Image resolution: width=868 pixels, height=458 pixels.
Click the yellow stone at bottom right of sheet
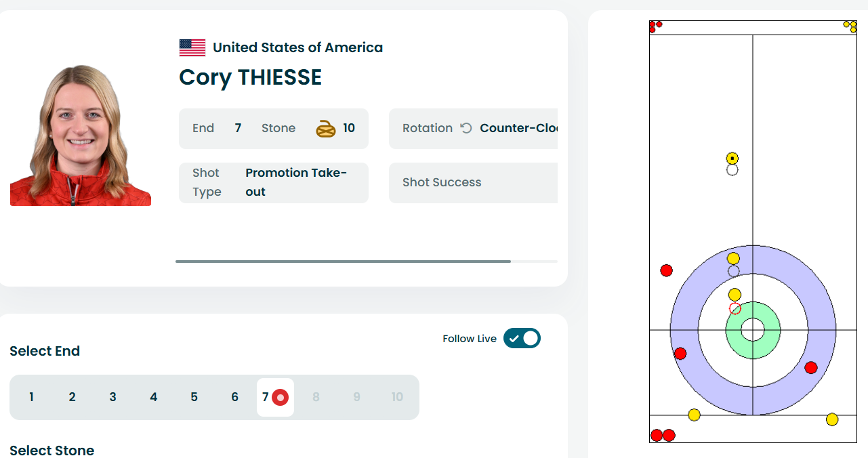click(x=832, y=419)
